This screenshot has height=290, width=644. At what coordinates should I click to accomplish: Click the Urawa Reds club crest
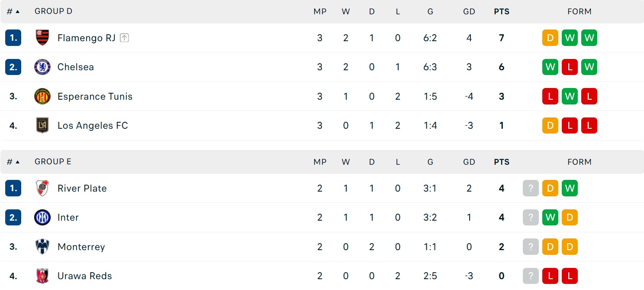42,276
